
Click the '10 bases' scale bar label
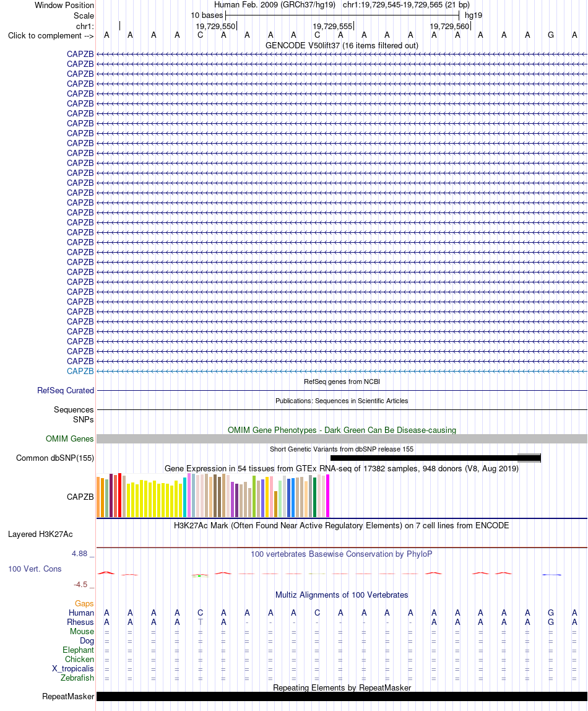207,15
